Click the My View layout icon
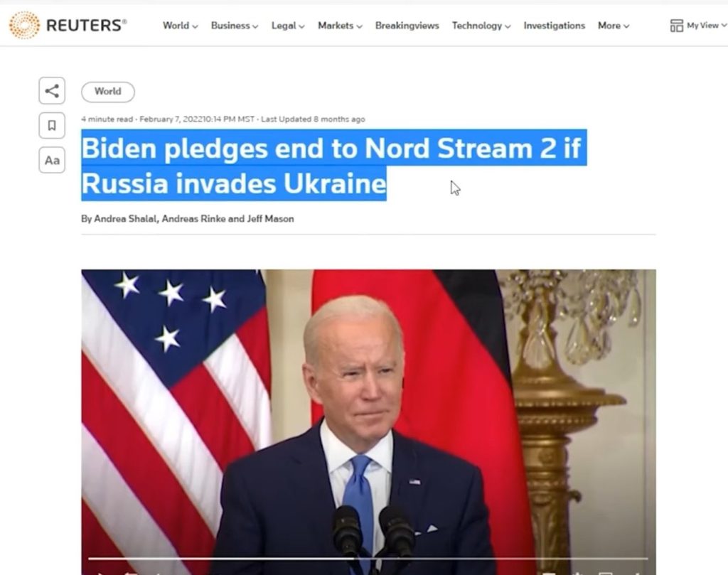 coord(677,26)
